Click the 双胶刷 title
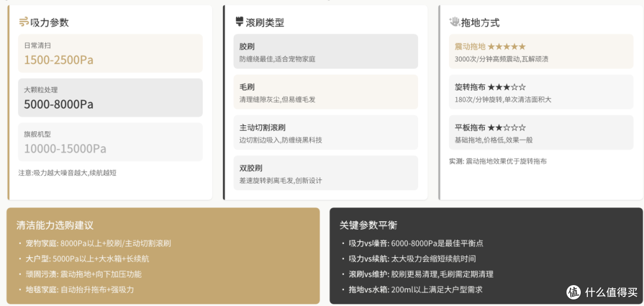 coord(250,168)
